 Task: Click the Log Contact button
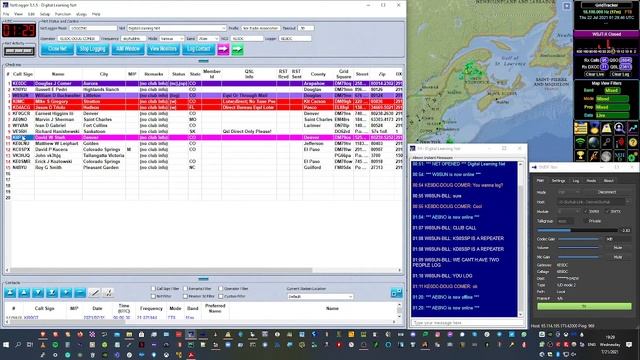tap(198, 49)
